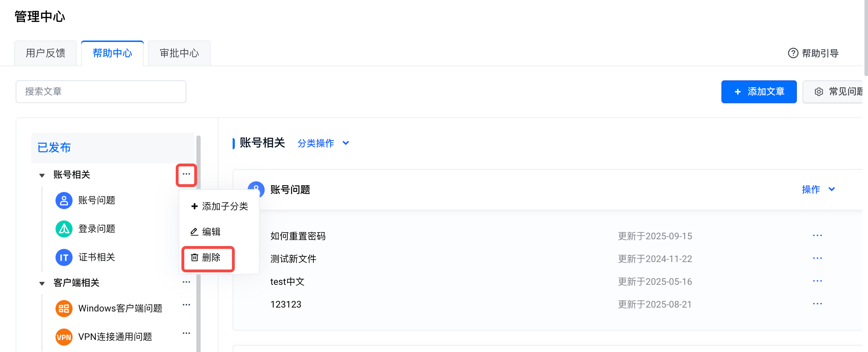Open the article 如何重置密码

pos(298,236)
